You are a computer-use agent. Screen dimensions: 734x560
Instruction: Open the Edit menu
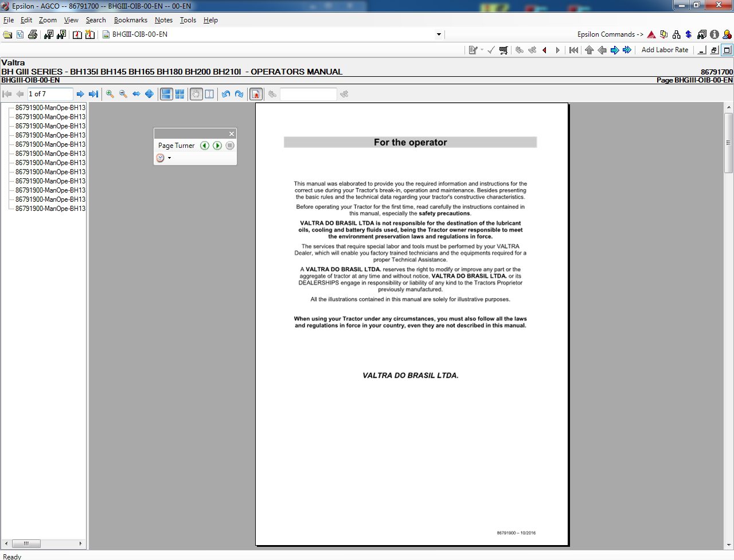point(26,20)
